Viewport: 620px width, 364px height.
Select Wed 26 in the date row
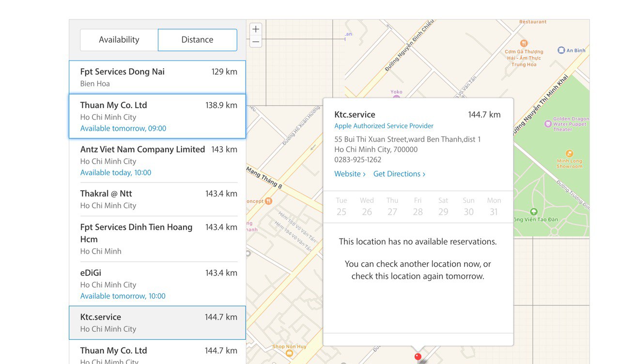367,207
